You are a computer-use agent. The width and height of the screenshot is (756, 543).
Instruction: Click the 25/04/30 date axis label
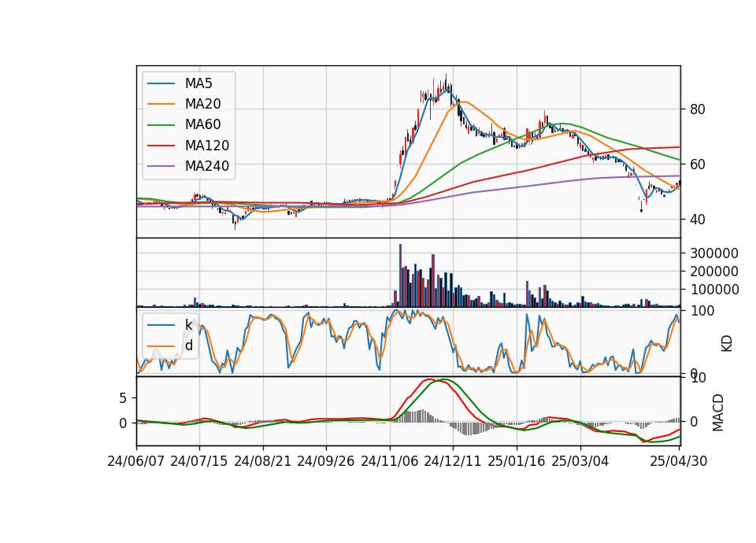pos(679,461)
